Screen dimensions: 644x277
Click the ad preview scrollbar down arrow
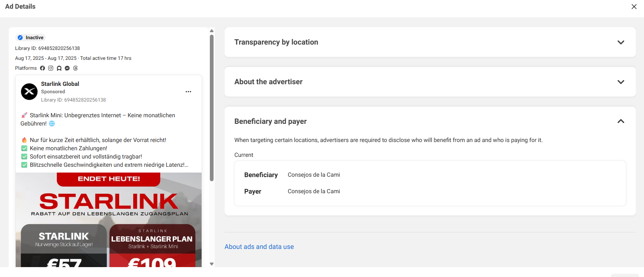point(212,264)
